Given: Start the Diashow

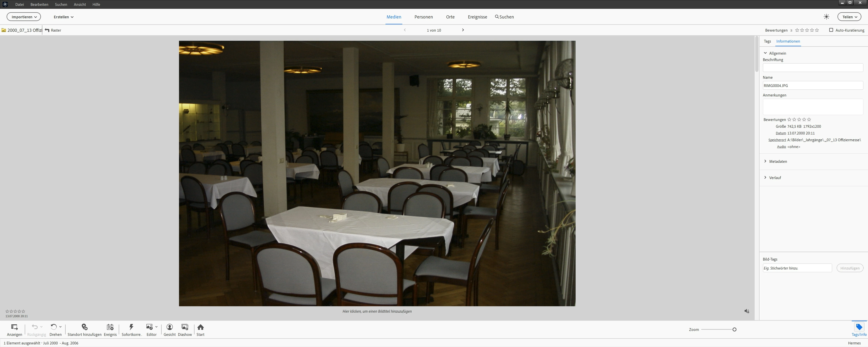Looking at the screenshot, I should pyautogui.click(x=185, y=327).
